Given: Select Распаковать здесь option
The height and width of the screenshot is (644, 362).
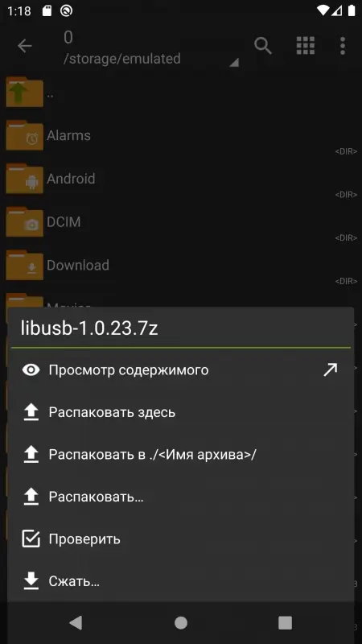Looking at the screenshot, I should coord(180,412).
